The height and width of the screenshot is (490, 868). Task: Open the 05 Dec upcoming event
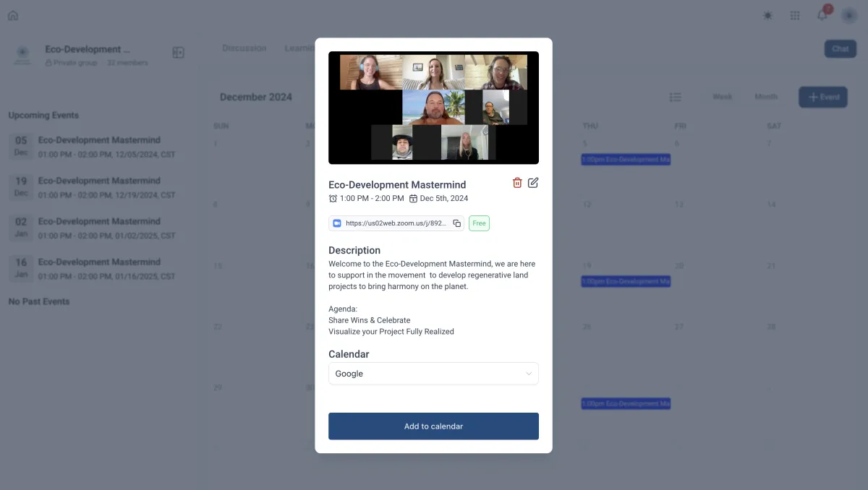pyautogui.click(x=93, y=146)
